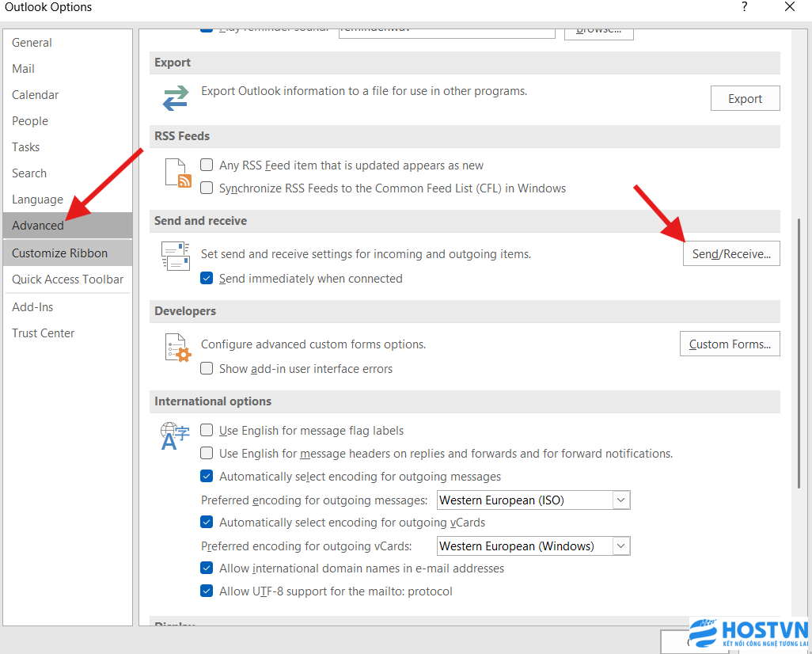
Task: Click the Help question mark icon
Action: point(744,7)
